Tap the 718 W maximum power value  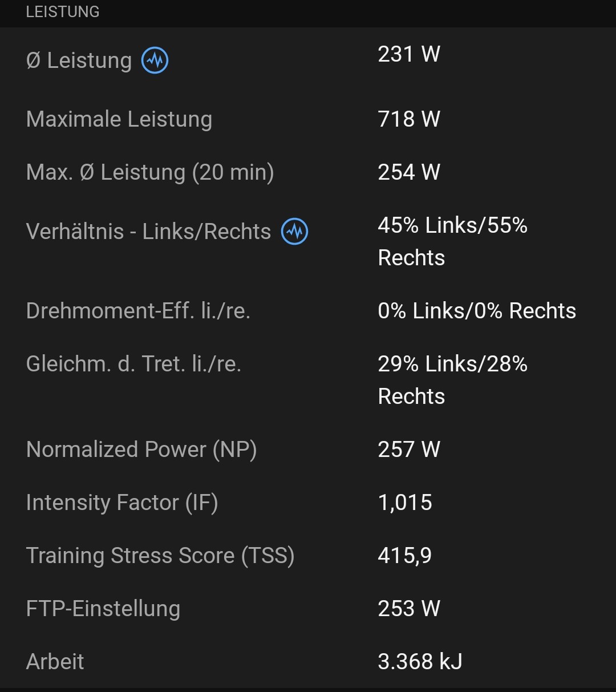coord(409,119)
